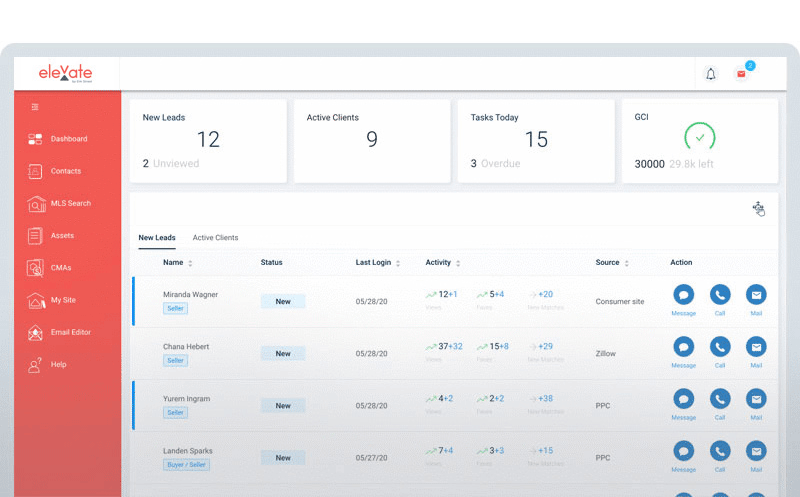Message Chana Hebert

point(684,346)
